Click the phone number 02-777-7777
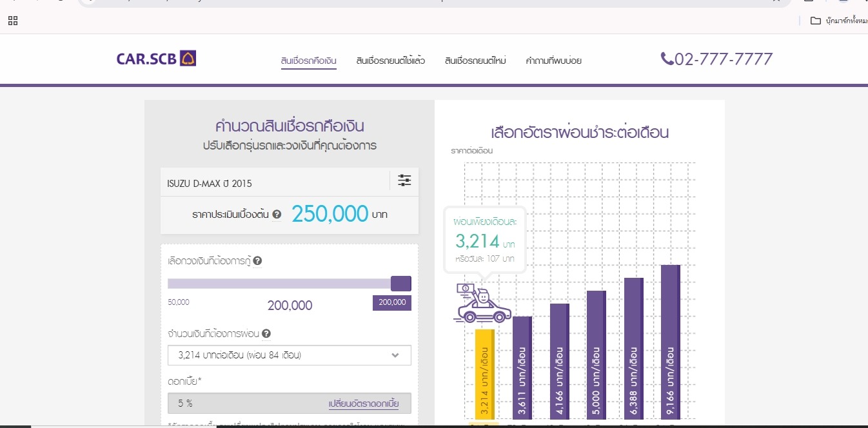The height and width of the screenshot is (428, 868). 724,59
